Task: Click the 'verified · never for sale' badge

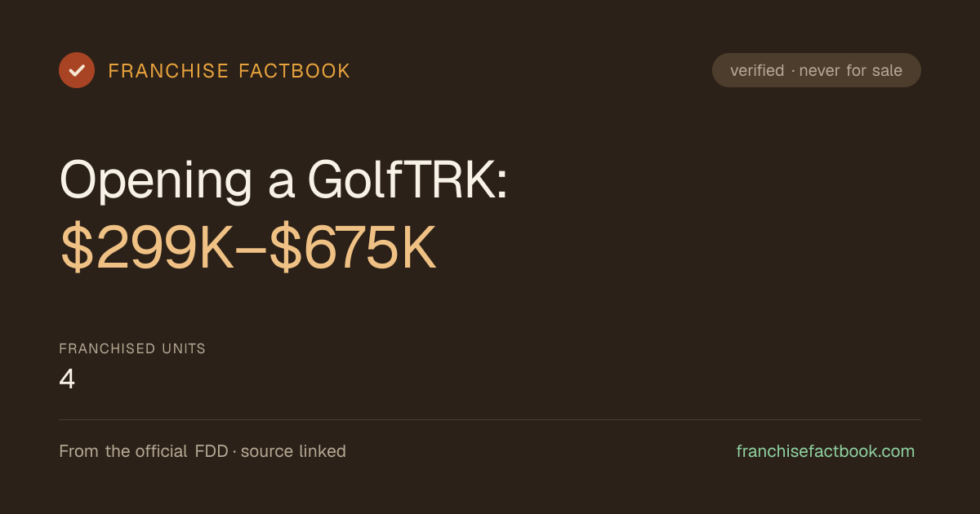Action: (x=817, y=70)
